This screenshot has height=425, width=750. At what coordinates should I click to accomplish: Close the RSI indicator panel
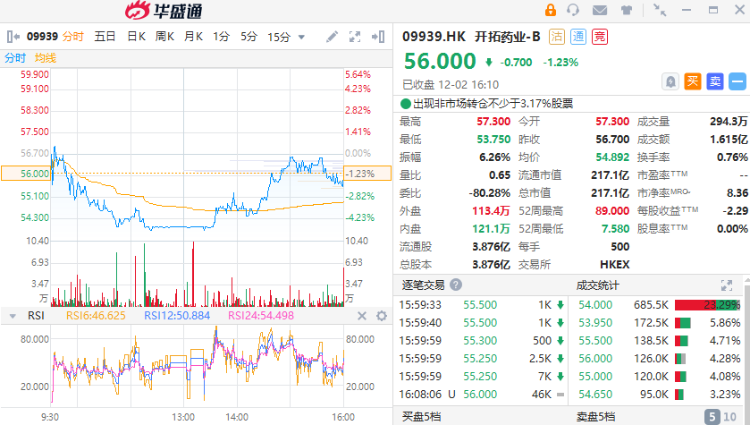pos(362,316)
